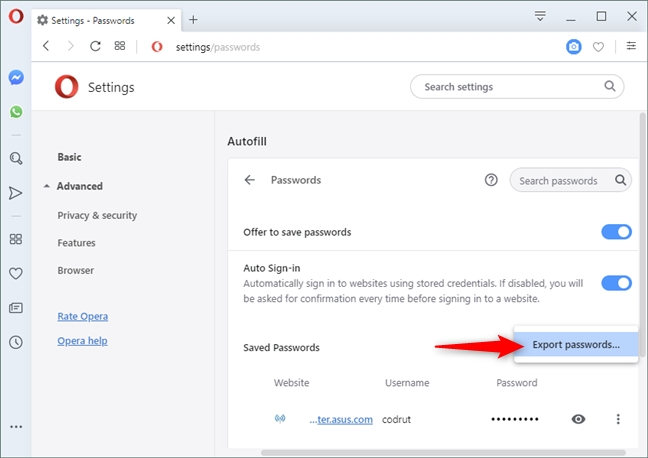The height and width of the screenshot is (458, 648).
Task: Open Bookmarks heart in the sidebar
Action: tap(16, 273)
